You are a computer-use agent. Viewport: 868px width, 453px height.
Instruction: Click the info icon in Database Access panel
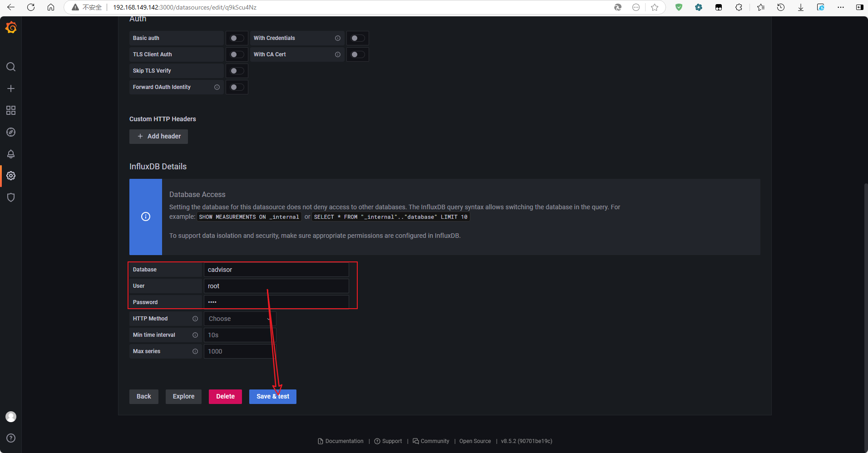tap(146, 217)
